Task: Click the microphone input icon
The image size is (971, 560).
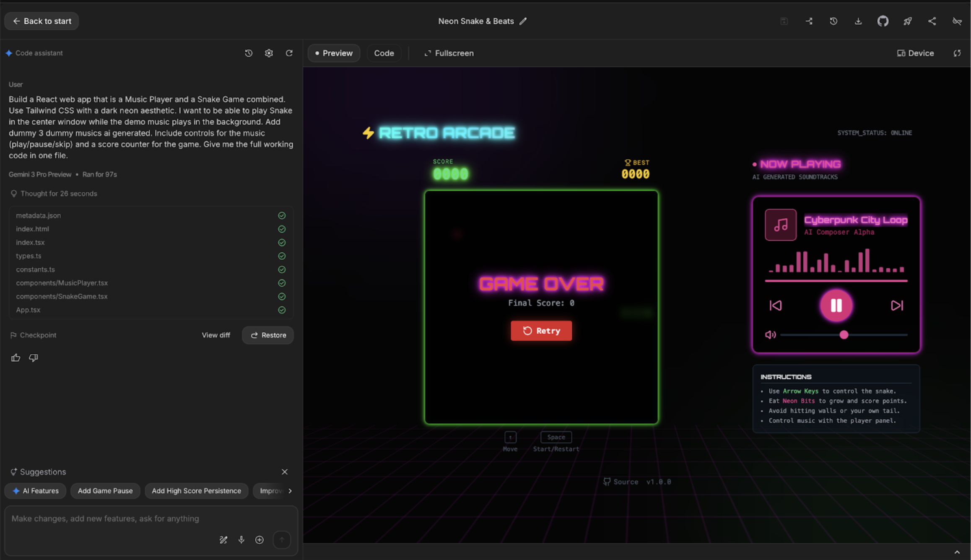Action: point(241,539)
